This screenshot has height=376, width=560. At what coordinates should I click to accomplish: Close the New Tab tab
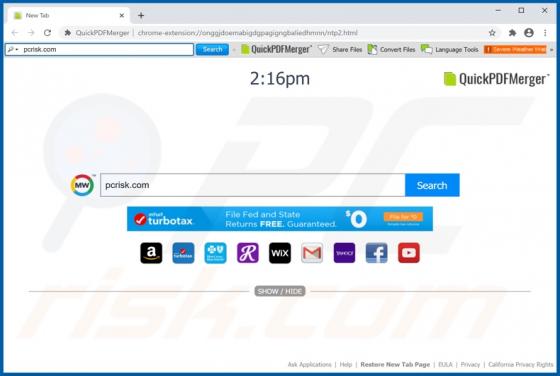point(121,15)
